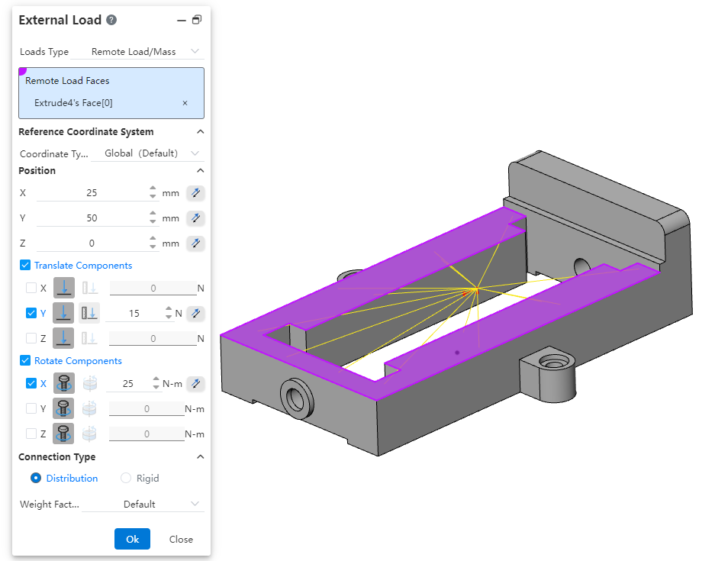Open the Coordinate Type dropdown

(147, 153)
